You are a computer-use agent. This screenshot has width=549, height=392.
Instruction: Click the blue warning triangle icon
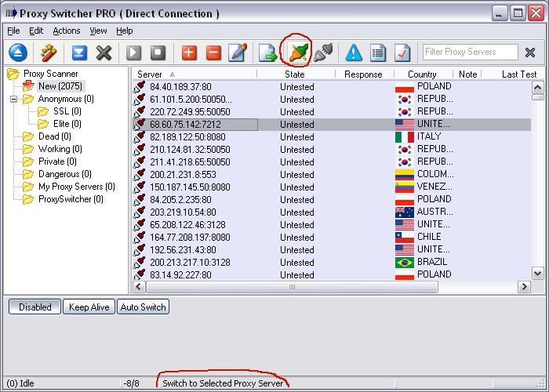tap(354, 53)
